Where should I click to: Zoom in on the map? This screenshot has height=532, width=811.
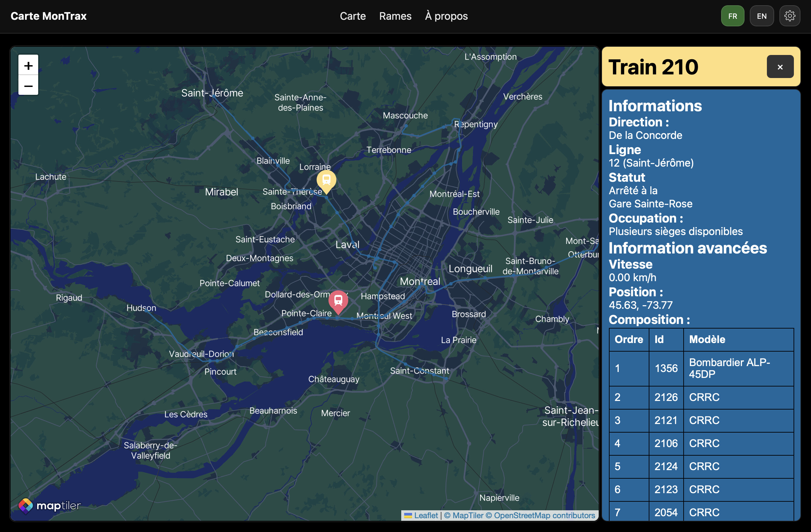[28, 65]
